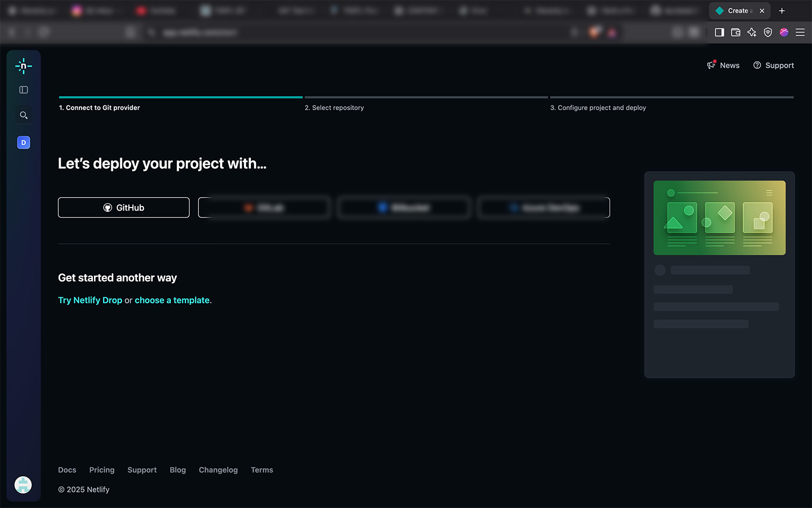Open the Docs footer link
812x508 pixels.
coord(67,470)
